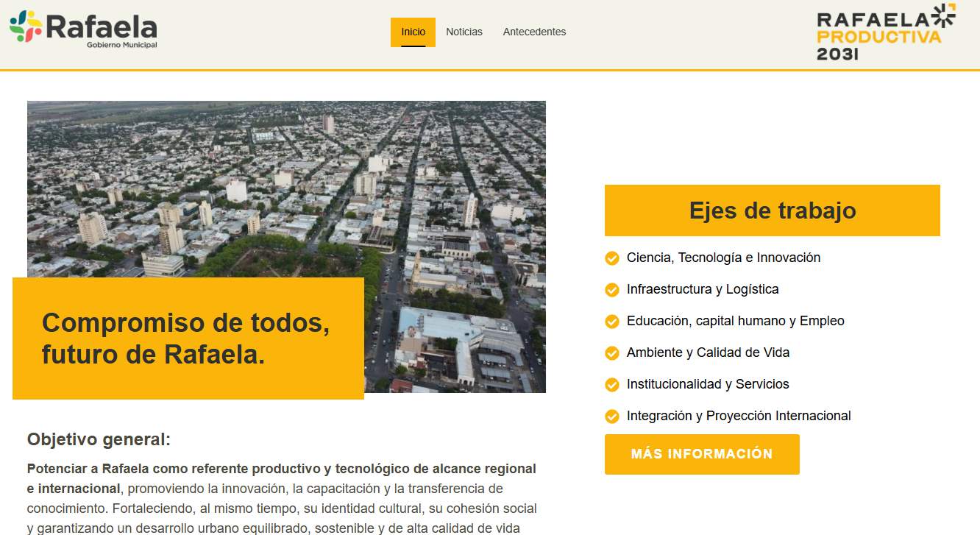
Task: Click the checkmark beside Ciencia, Tecnología e Innovación
Action: click(x=612, y=258)
